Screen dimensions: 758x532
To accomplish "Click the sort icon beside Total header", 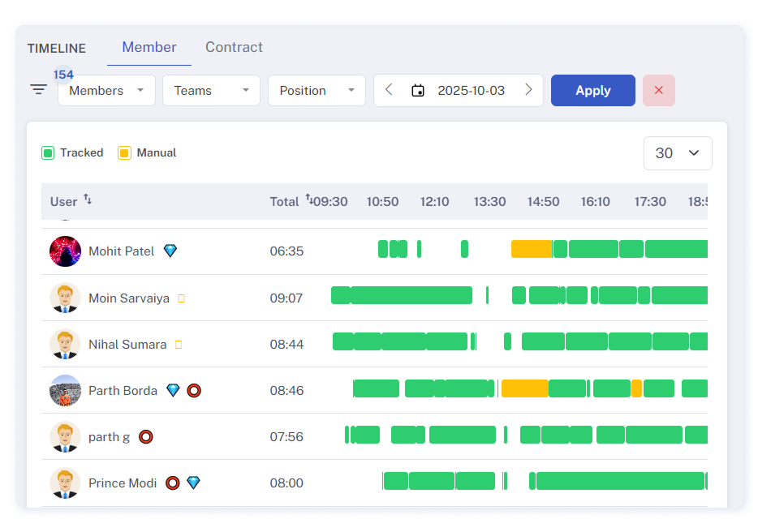I will point(308,199).
